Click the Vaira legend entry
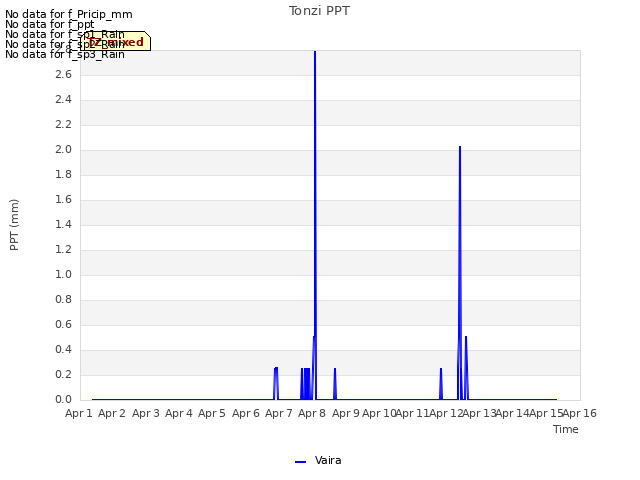640x480 pixels. coord(318,460)
